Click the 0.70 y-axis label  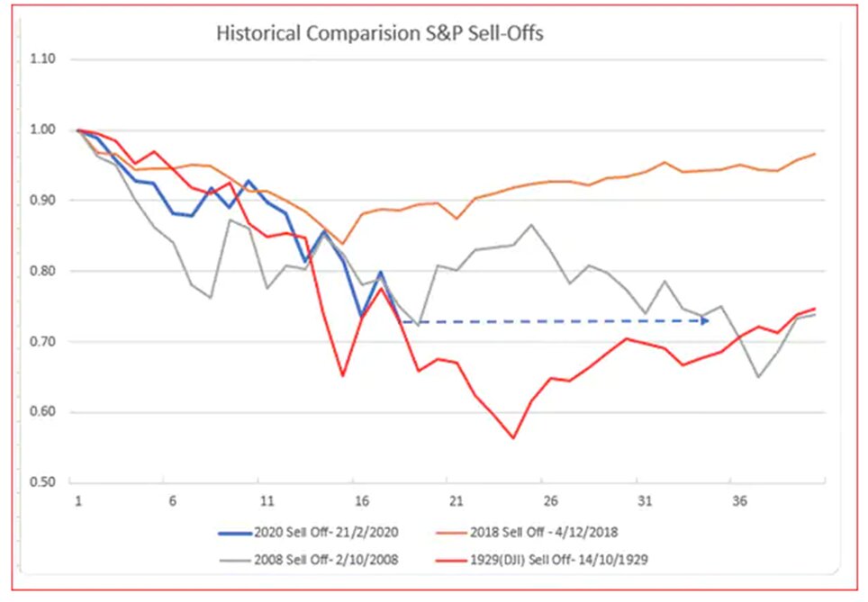click(42, 341)
